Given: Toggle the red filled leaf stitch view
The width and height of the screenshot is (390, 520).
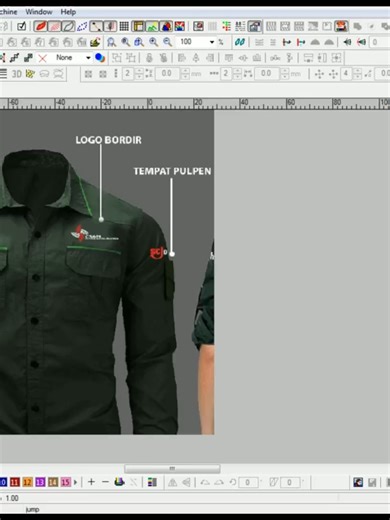Looking at the screenshot, I should tap(41, 26).
